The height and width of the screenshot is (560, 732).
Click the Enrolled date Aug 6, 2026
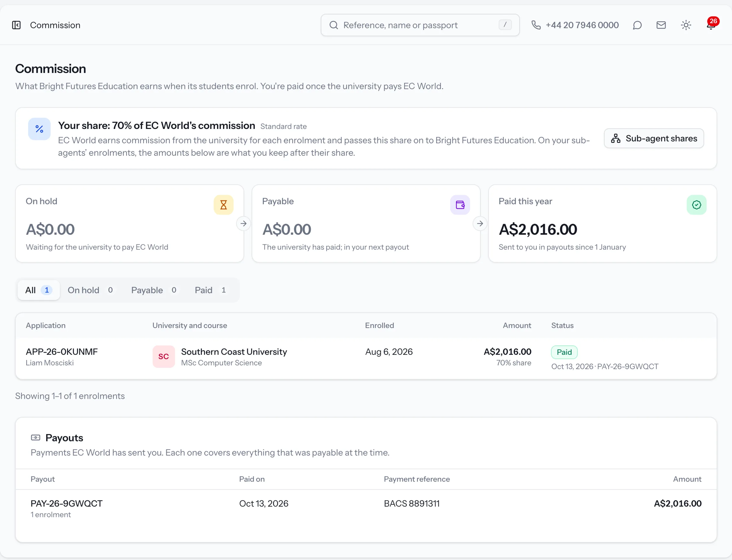(389, 352)
